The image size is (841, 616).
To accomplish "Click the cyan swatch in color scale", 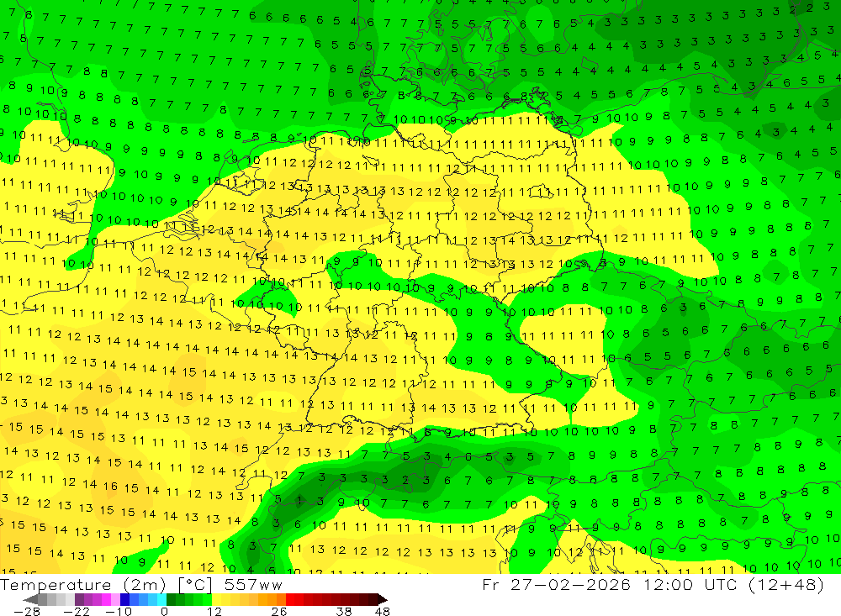I will coord(161,599).
